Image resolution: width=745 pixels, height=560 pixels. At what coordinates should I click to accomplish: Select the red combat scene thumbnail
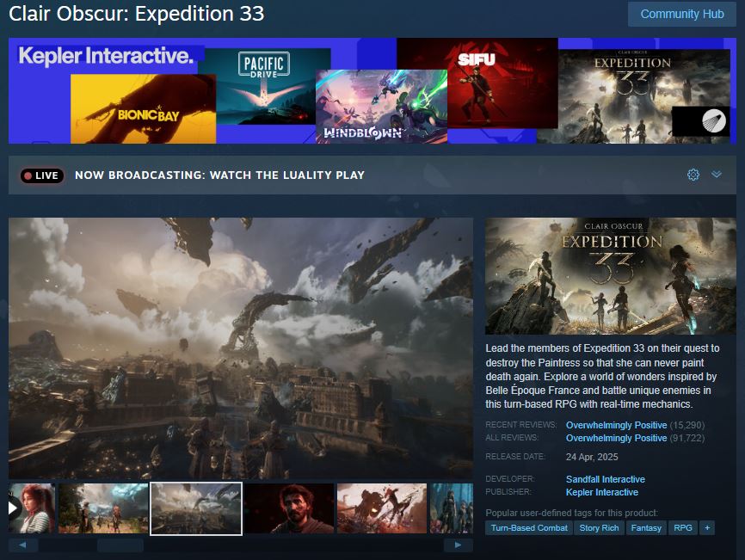[x=381, y=508]
